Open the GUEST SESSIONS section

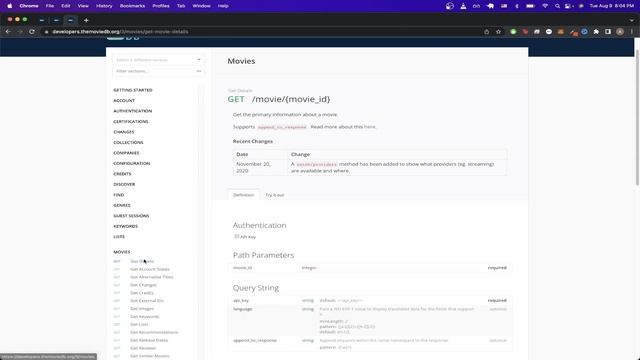pyautogui.click(x=131, y=216)
